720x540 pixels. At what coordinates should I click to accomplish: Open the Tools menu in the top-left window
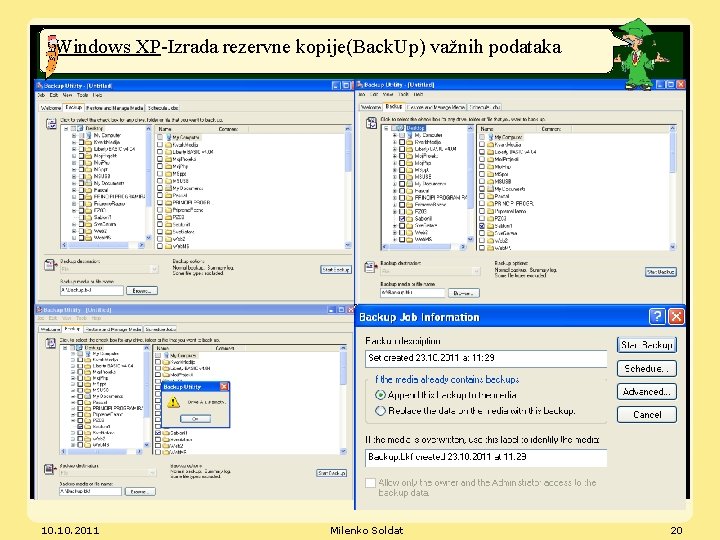(83, 95)
